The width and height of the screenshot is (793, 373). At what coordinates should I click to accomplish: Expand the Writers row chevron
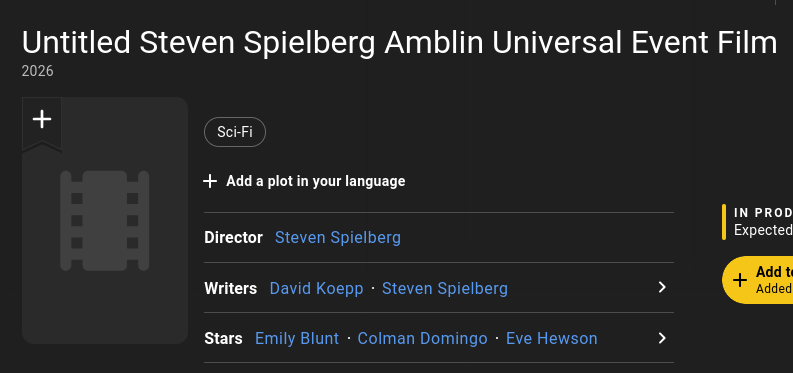pyautogui.click(x=662, y=288)
